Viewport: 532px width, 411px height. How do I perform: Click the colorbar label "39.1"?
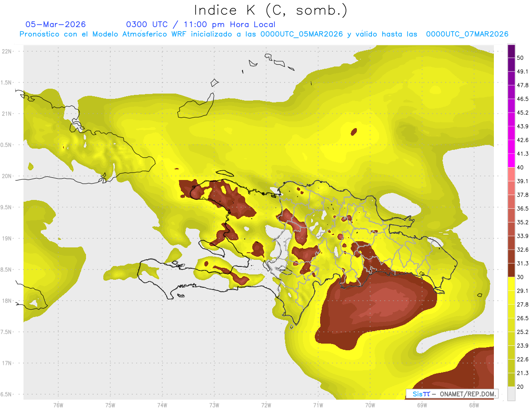coord(523,181)
